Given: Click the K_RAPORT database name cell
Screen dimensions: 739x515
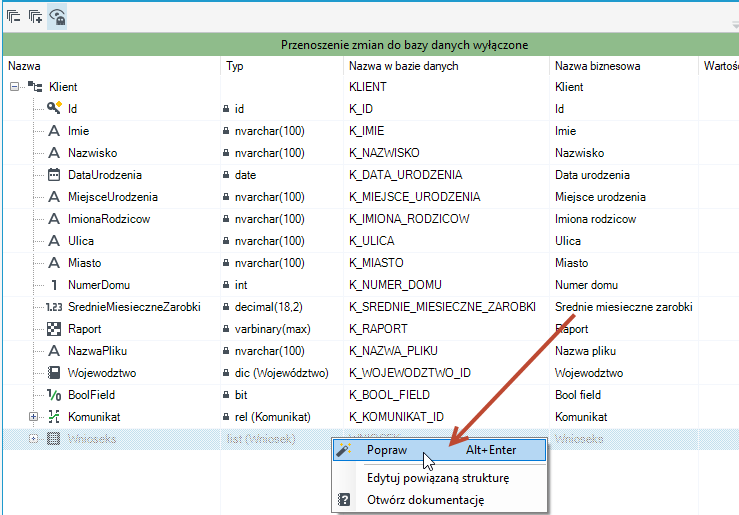Looking at the screenshot, I should 378,329.
